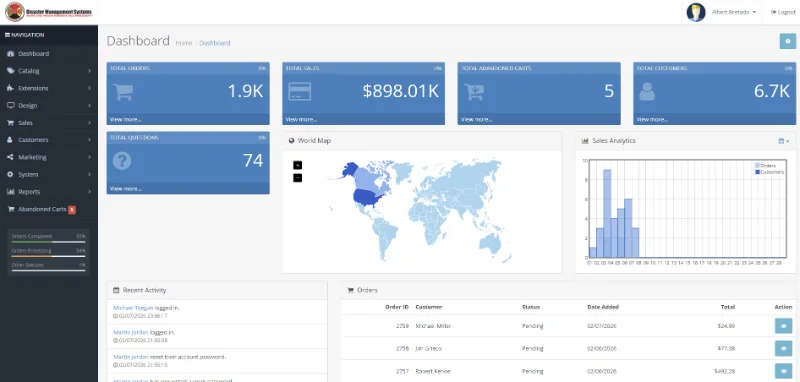Image resolution: width=800 pixels, height=382 pixels.
Task: Expand the Customers menu chevron
Action: coord(89,140)
